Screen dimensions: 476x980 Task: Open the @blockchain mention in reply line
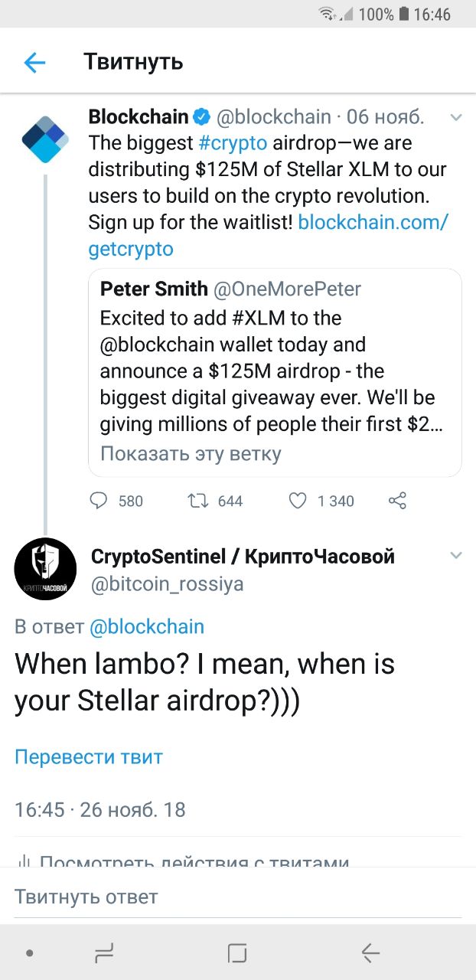(x=147, y=627)
